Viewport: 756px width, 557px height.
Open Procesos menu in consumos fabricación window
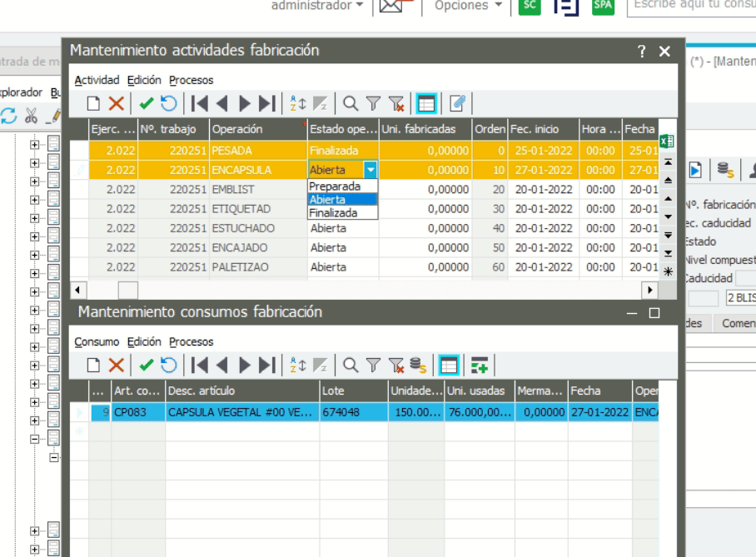[x=191, y=342]
